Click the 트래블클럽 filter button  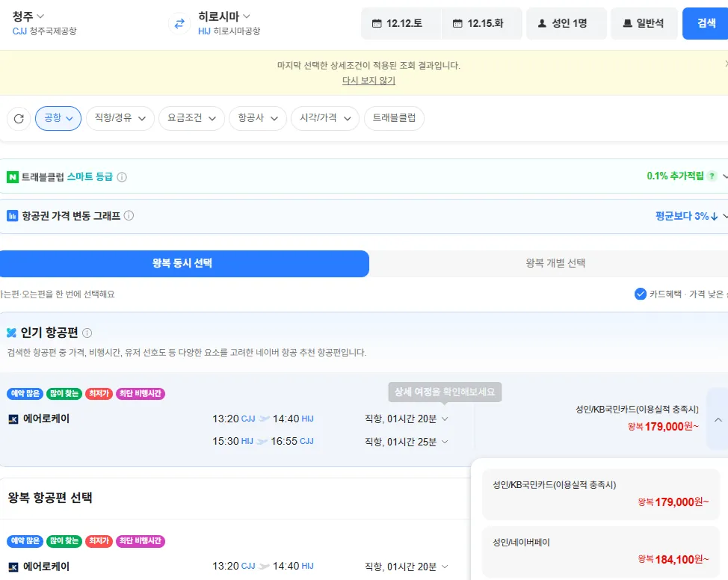[394, 118]
